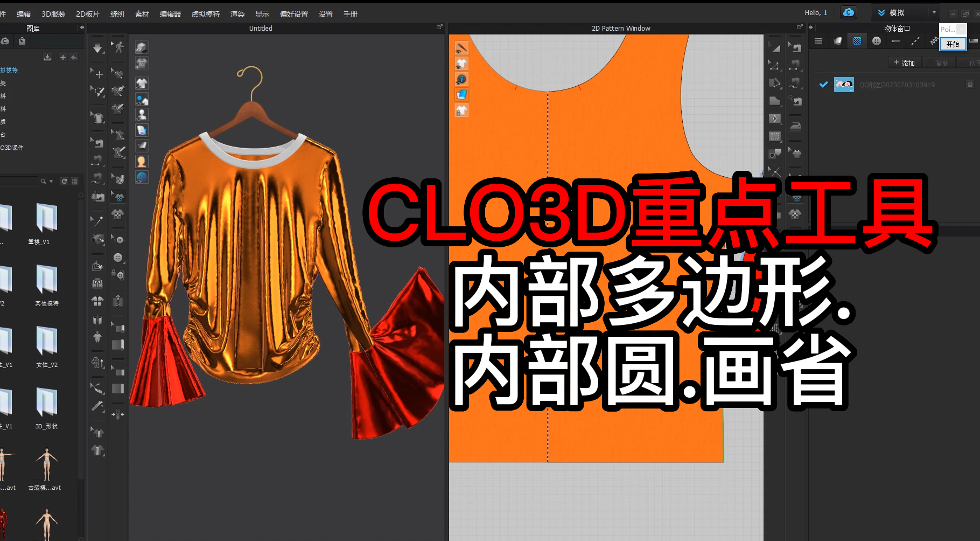Open the 渲染 menu
Viewport: 980px width, 541px height.
237,14
